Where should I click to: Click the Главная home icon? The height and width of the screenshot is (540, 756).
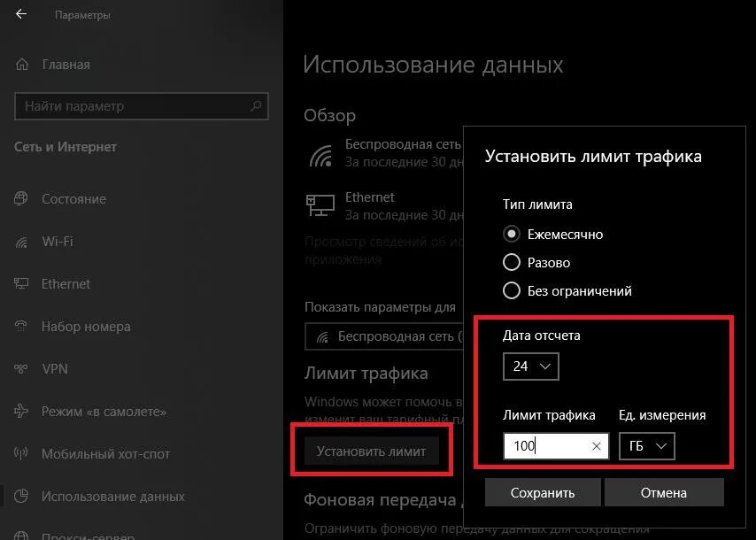pyautogui.click(x=22, y=64)
